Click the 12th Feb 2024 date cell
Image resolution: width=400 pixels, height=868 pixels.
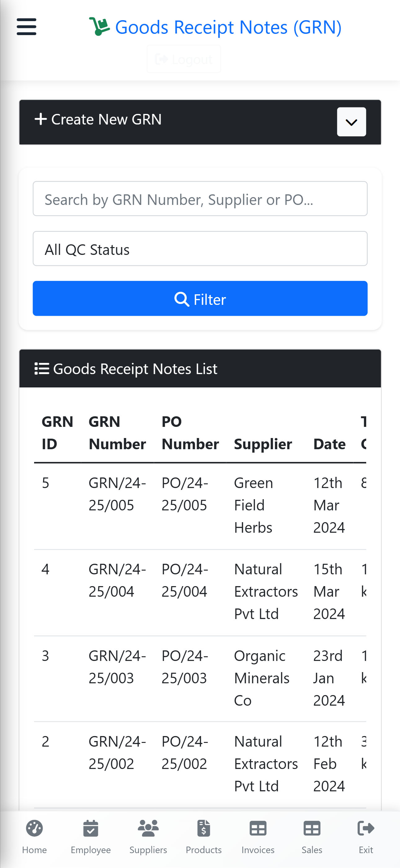(x=329, y=764)
